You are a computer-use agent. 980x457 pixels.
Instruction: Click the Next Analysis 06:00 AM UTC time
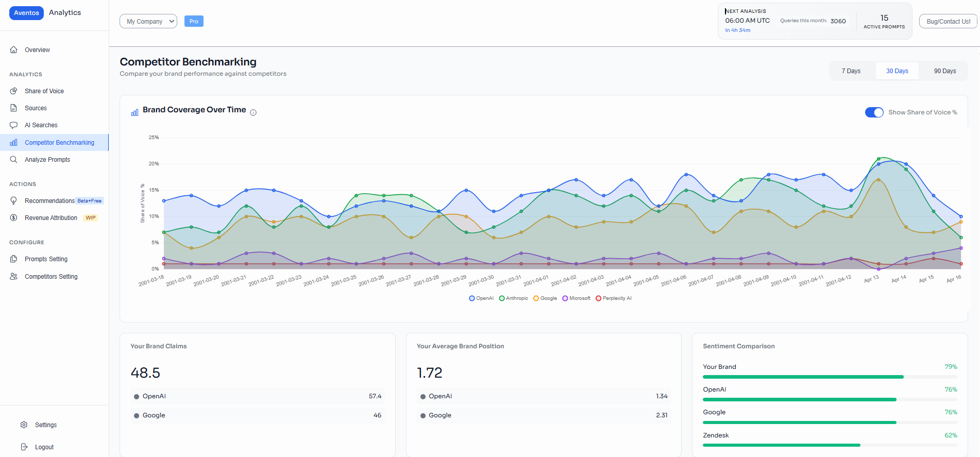click(x=747, y=21)
